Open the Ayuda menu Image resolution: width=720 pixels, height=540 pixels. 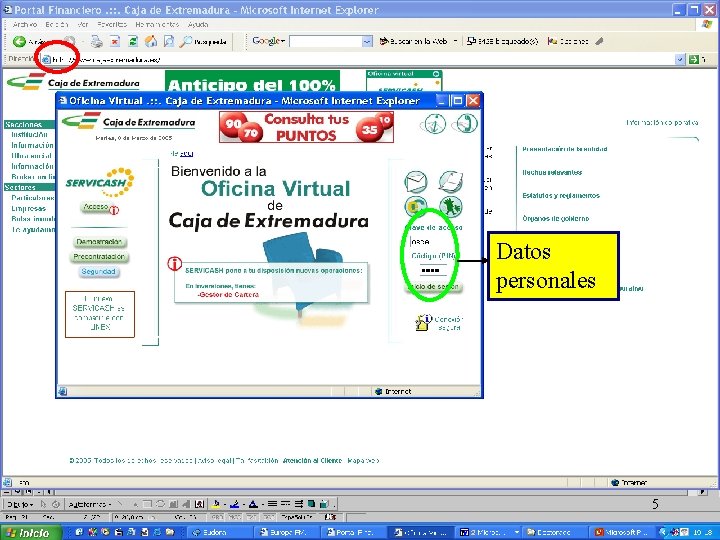click(198, 24)
